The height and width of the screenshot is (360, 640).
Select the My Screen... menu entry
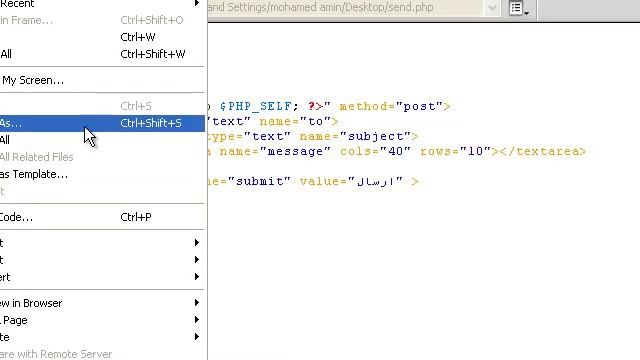point(102,80)
